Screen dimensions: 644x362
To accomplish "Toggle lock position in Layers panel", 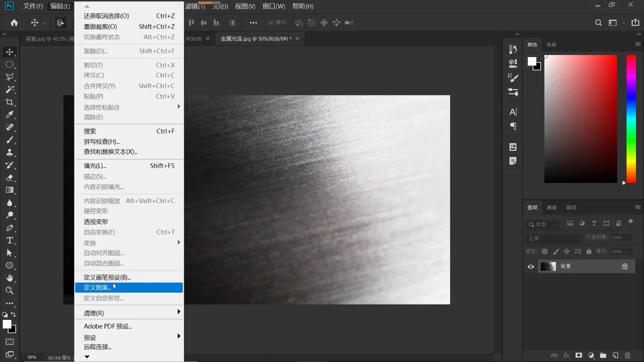I will [566, 251].
